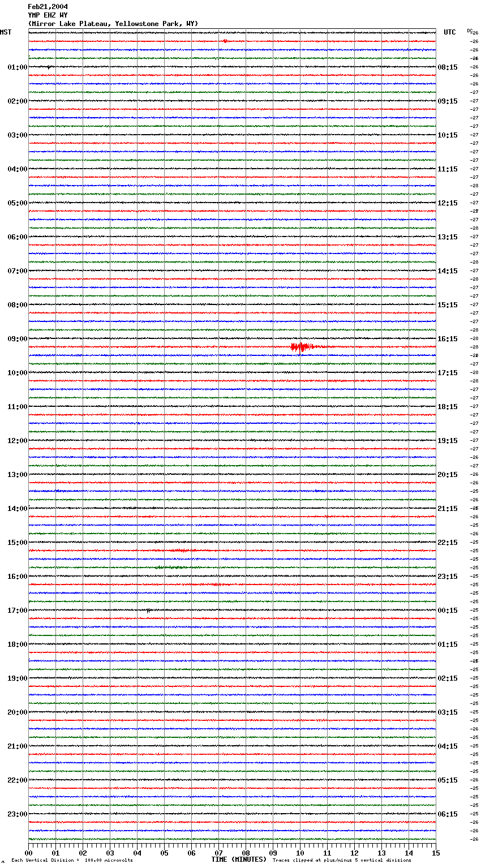Click the 08:15 UTC time label
This screenshot has width=481, height=868.
tap(448, 67)
